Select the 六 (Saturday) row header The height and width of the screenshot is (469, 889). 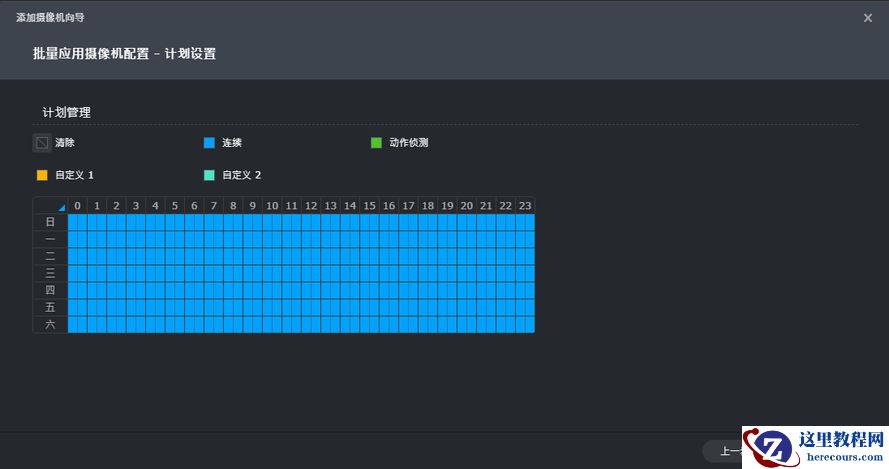click(50, 324)
